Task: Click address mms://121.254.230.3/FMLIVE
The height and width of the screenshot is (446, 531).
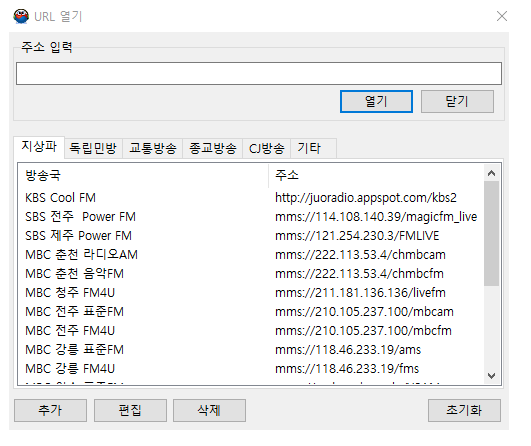Action: 357,236
